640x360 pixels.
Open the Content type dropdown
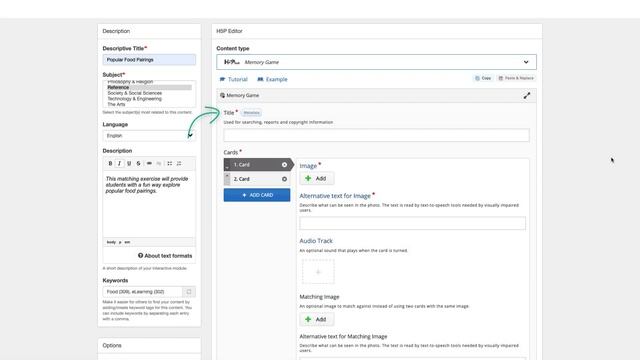[x=376, y=62]
